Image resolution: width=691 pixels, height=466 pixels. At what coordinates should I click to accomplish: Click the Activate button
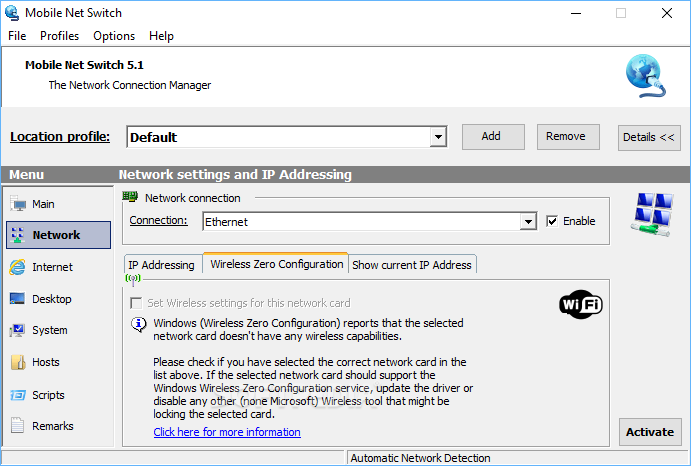650,432
